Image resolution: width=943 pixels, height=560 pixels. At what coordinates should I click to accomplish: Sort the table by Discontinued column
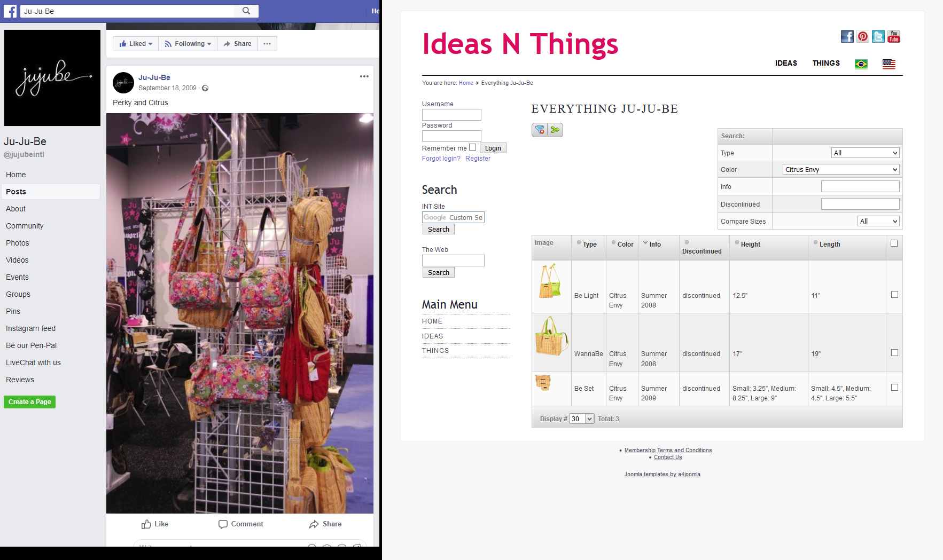[x=702, y=251]
